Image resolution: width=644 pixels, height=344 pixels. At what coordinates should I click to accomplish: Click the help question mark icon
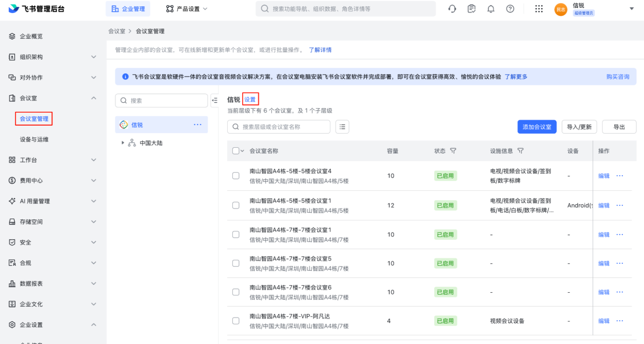point(510,9)
